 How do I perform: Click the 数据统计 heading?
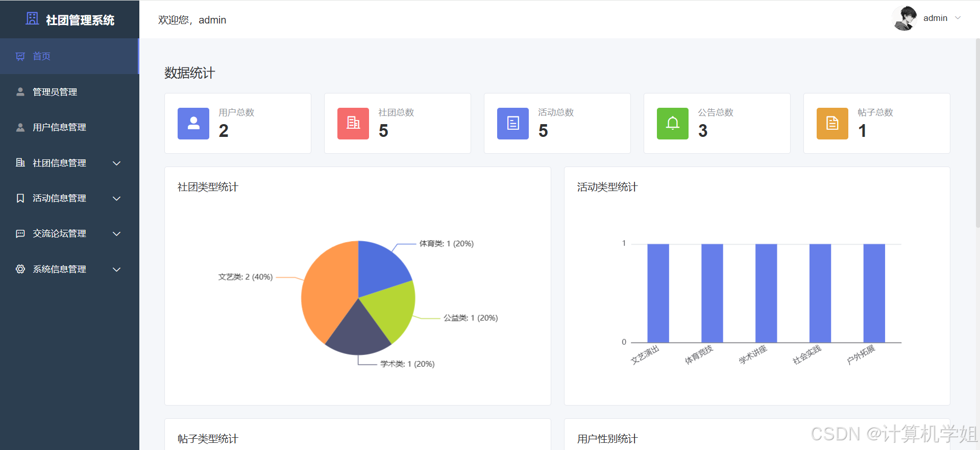(x=189, y=73)
